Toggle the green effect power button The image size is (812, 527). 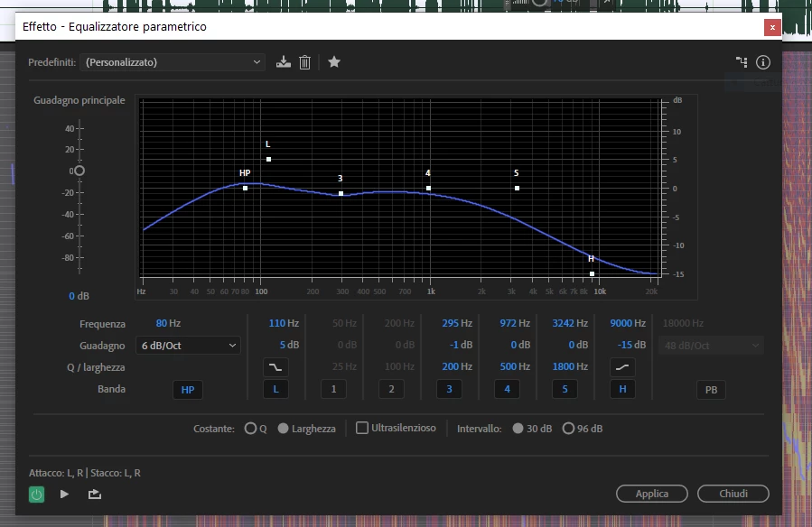click(36, 495)
